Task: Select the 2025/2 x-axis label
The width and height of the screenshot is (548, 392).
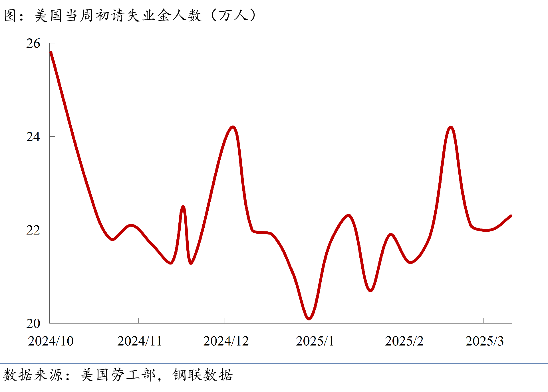Action: [x=404, y=341]
